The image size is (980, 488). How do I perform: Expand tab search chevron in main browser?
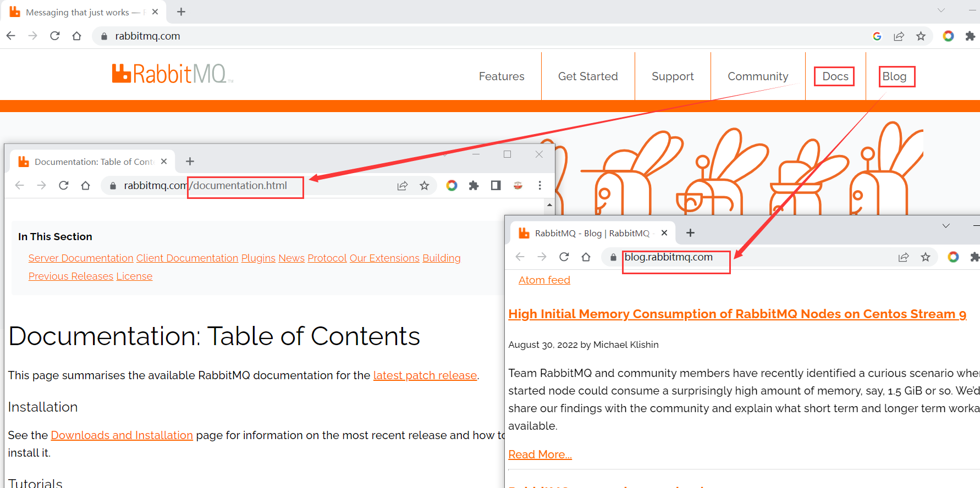point(941,10)
